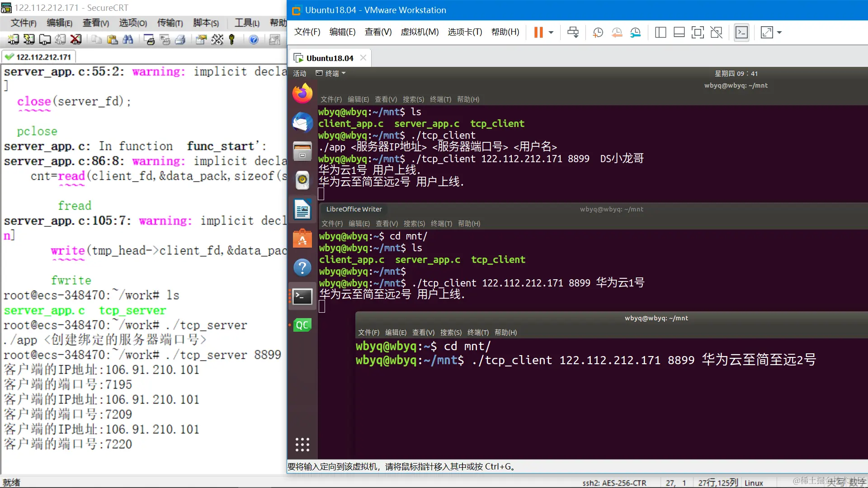The image size is (868, 488).
Task: Open the 终端 app menu dropdown in top bar
Action: 331,73
